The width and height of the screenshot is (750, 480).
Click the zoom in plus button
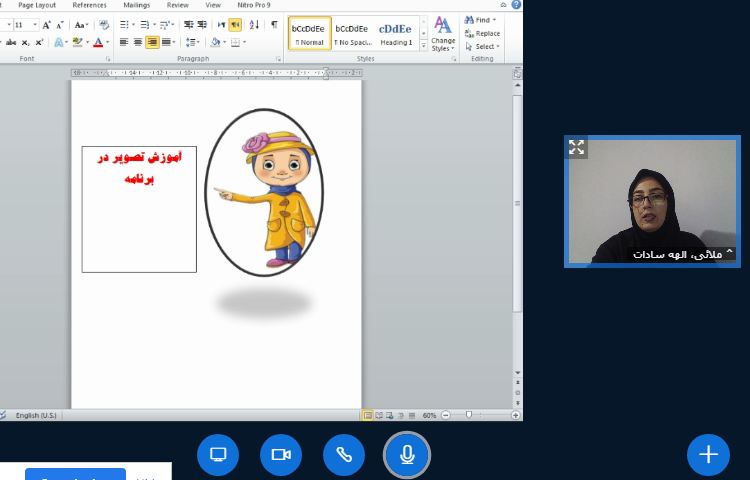tap(516, 415)
